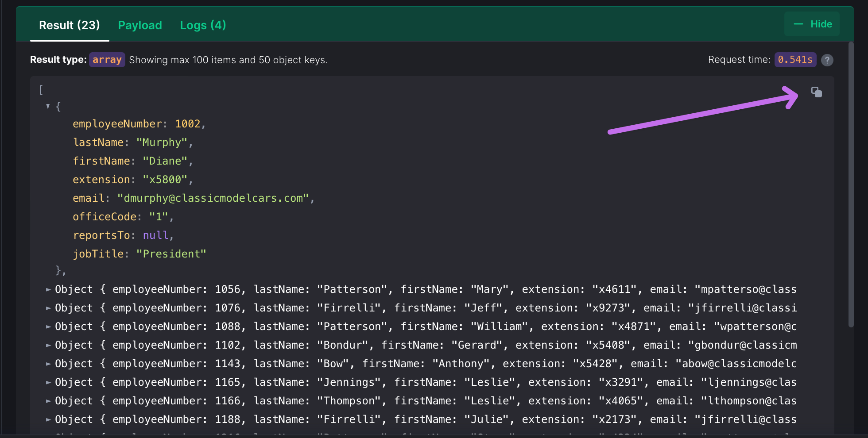Viewport: 868px width, 438px height.
Task: Expand the employee 1166 Thompson object
Action: (48, 401)
